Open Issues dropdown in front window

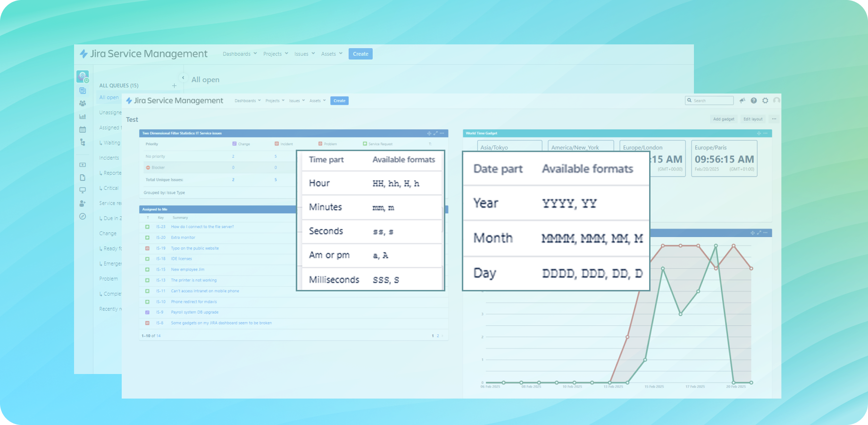(x=297, y=101)
